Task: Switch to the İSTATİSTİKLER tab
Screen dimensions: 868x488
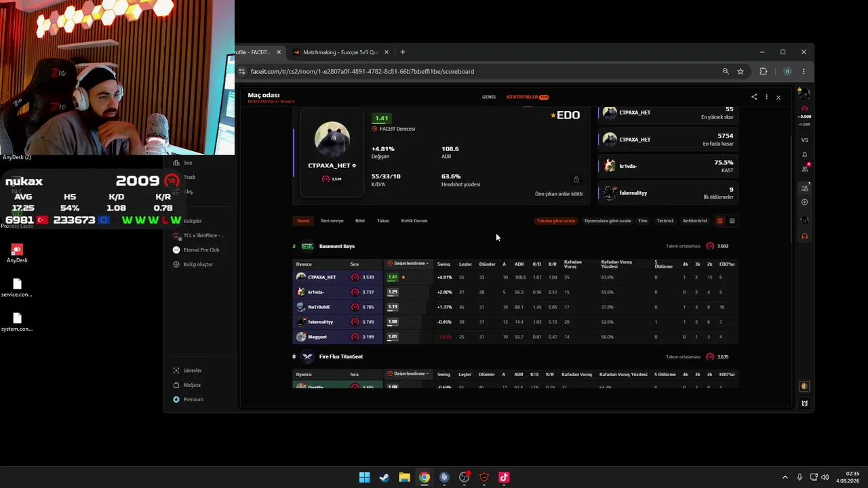Action: (x=527, y=97)
